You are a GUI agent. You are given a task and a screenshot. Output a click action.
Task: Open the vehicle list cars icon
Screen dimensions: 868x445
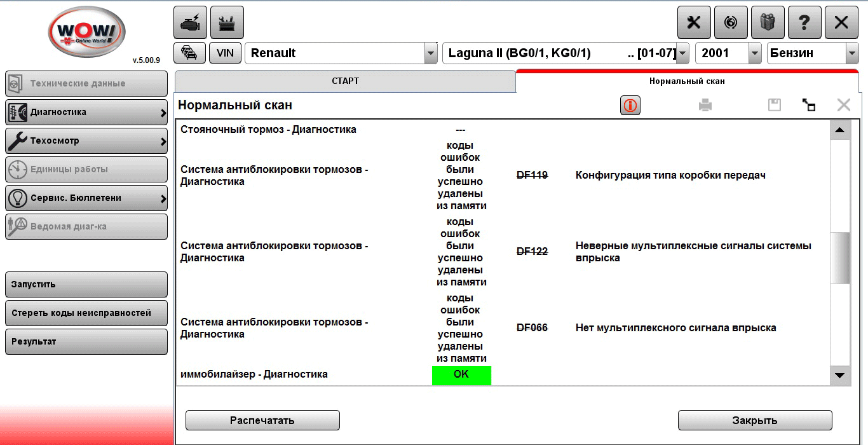tap(189, 53)
